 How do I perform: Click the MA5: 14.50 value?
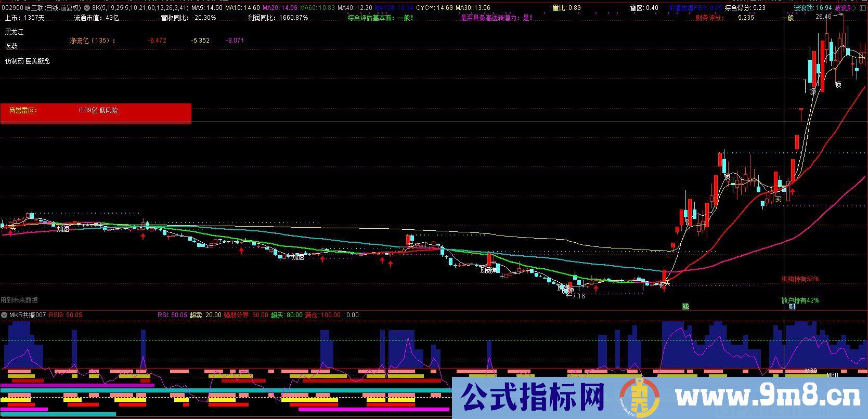(x=207, y=8)
